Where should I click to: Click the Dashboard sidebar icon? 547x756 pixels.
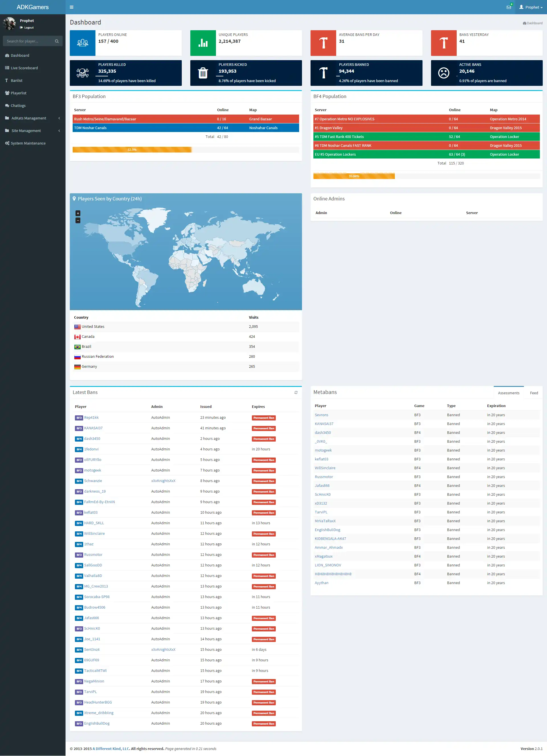9,55
